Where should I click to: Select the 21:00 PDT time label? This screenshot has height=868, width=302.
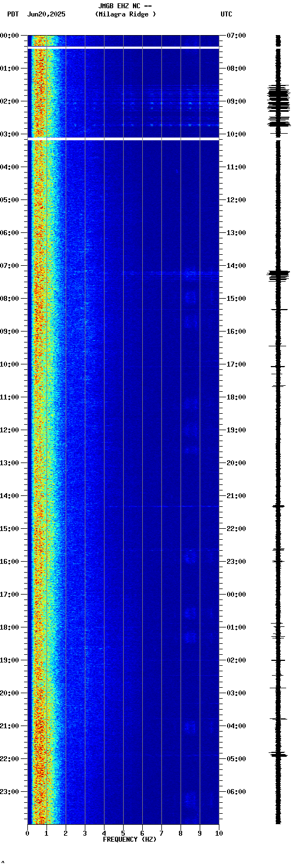click(9, 726)
